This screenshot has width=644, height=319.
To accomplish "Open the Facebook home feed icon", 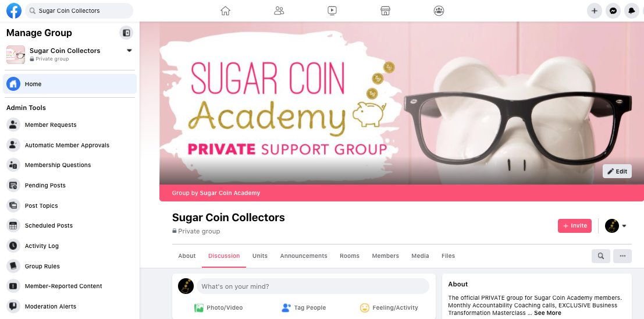I will [x=225, y=10].
